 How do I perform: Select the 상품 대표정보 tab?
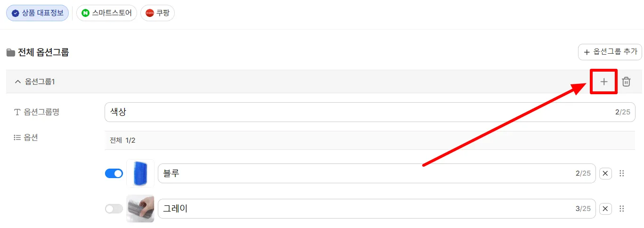tap(38, 13)
